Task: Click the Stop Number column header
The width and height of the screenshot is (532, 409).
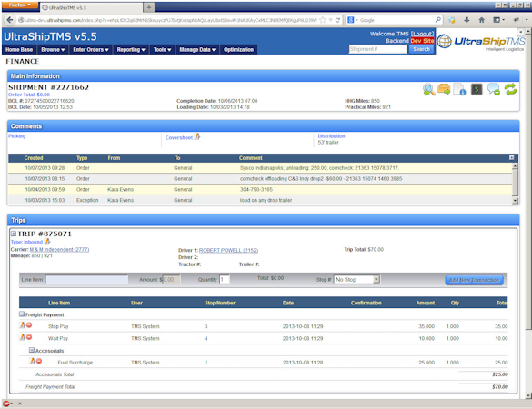Action: pos(220,303)
